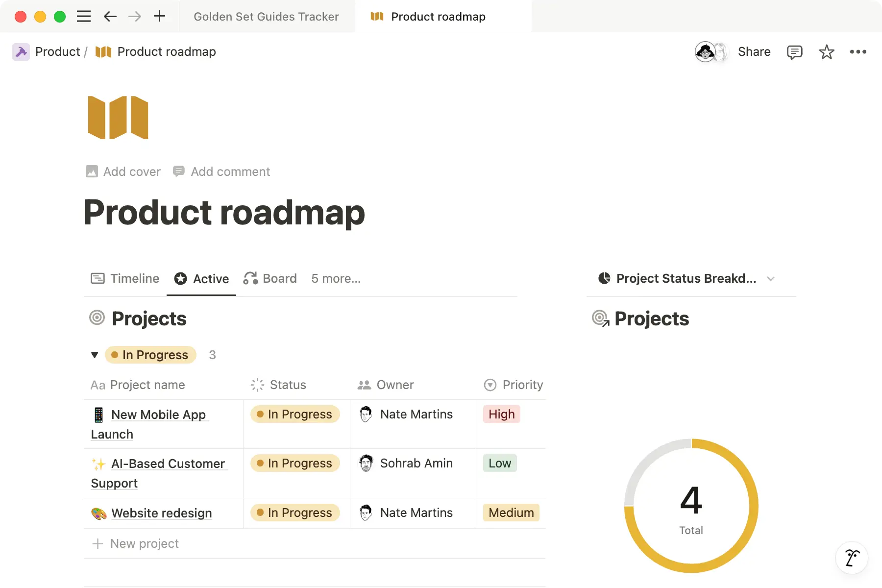Favorite the page using the star toggle
The height and width of the screenshot is (588, 882).
point(827,52)
